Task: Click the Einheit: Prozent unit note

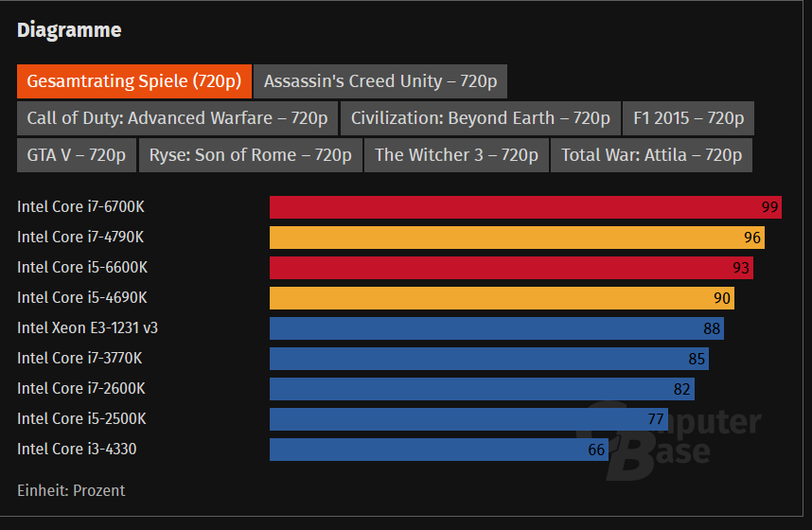Action: click(x=71, y=490)
